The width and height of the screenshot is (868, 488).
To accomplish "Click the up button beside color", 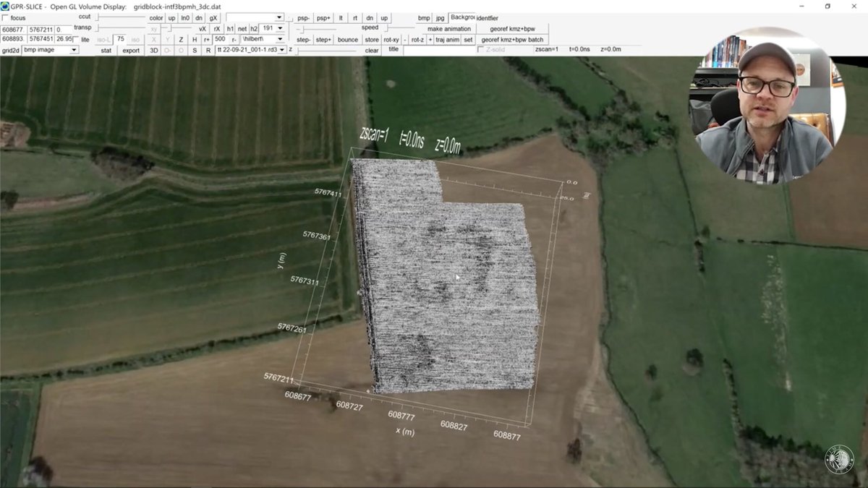I will point(171,17).
